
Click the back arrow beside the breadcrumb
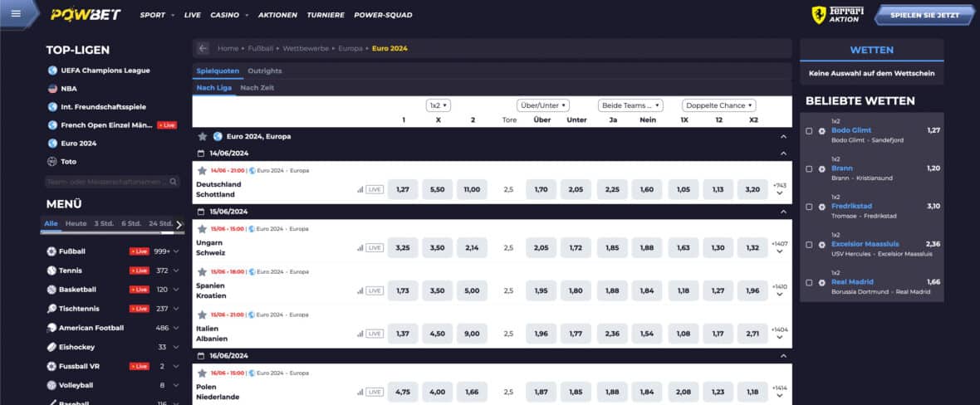click(202, 48)
